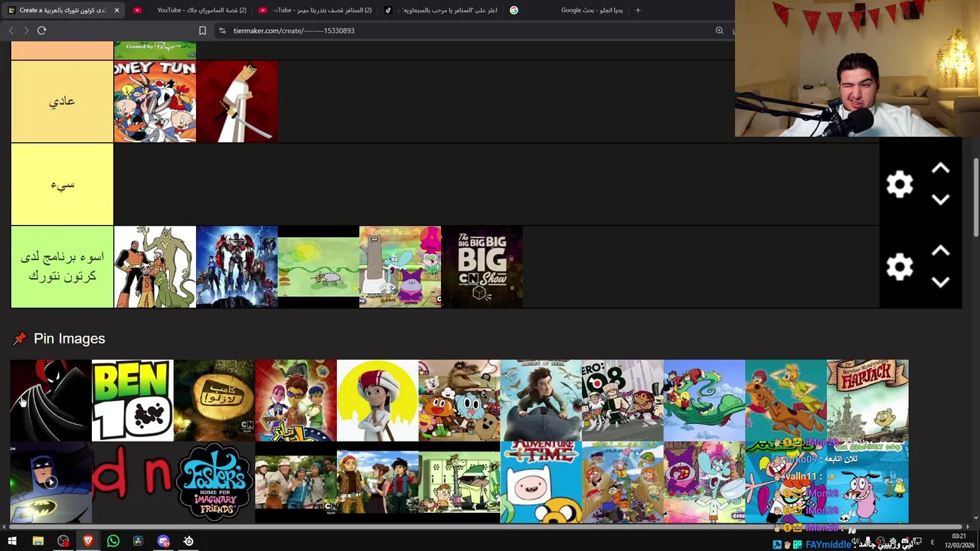The height and width of the screenshot is (551, 980).
Task: Click the Samurai Jack image in عادي tier
Action: click(237, 102)
